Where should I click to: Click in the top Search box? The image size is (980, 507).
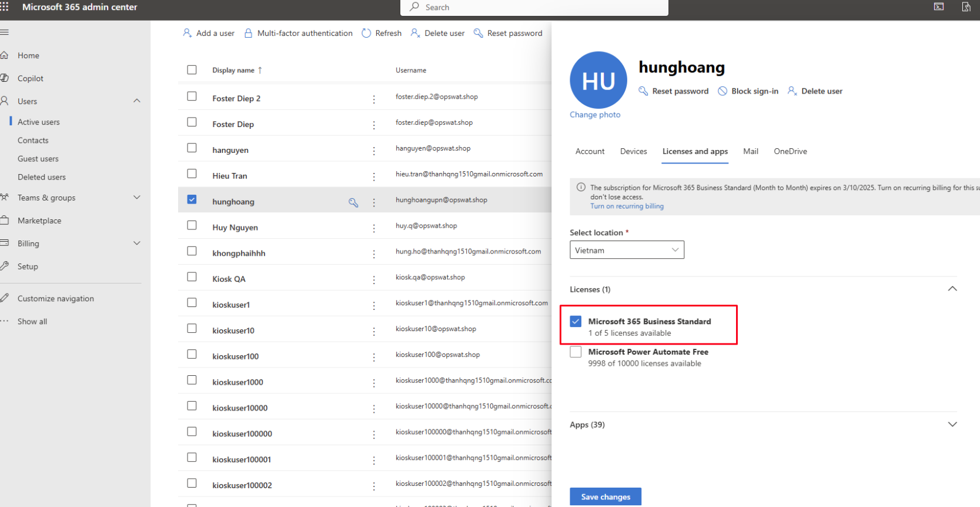tap(534, 7)
